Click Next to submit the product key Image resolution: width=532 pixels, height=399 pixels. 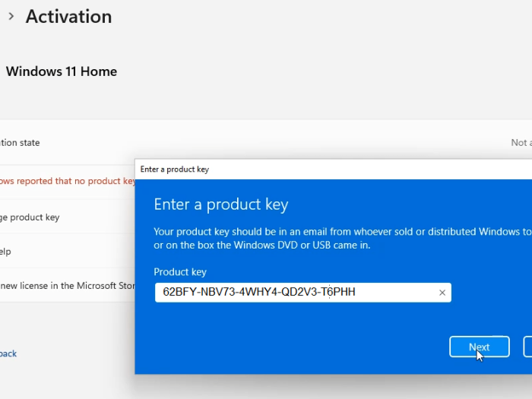click(x=479, y=347)
